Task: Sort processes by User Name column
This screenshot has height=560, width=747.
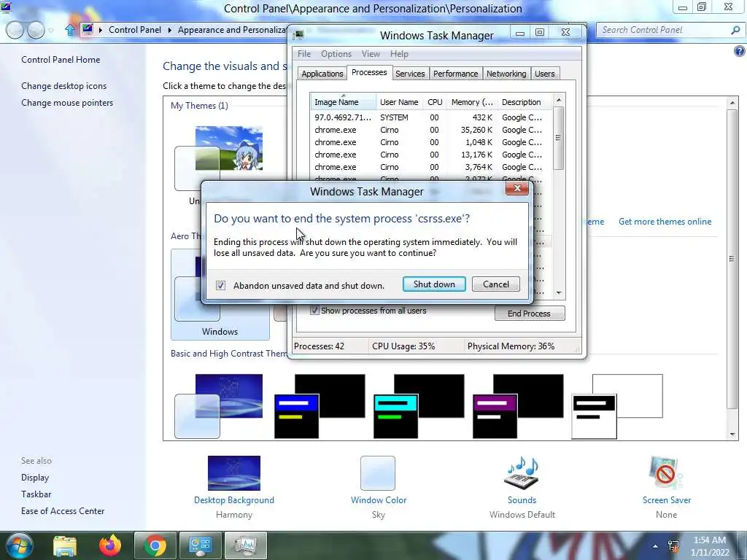Action: tap(399, 102)
